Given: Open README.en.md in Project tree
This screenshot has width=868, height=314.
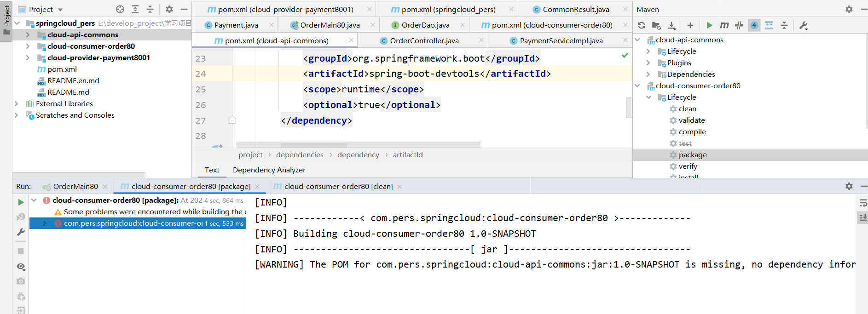Looking at the screenshot, I should coord(73,80).
